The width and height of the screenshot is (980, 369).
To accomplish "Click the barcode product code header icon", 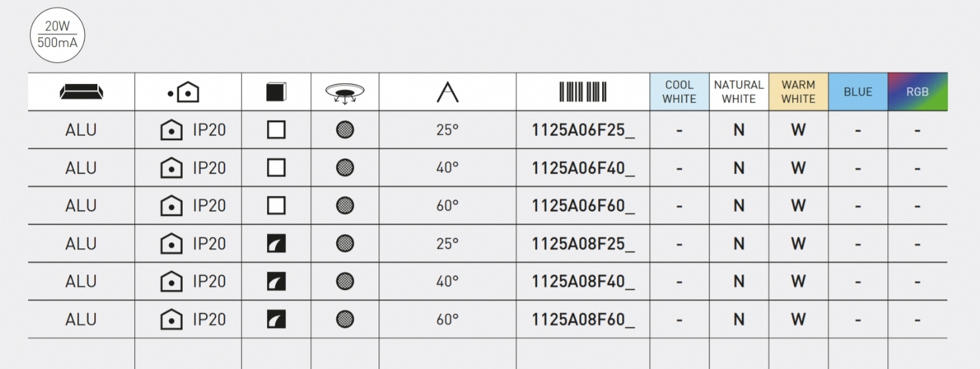I will pos(583,92).
